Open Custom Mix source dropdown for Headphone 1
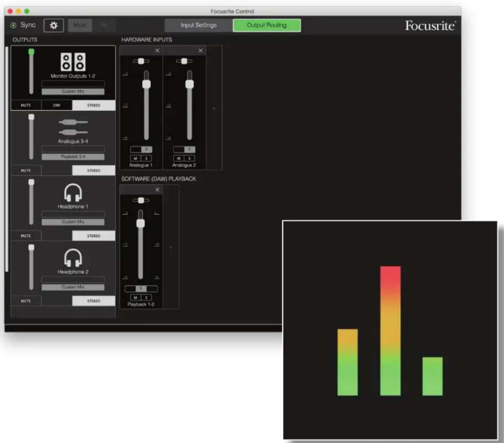The image size is (504, 443). [73, 222]
